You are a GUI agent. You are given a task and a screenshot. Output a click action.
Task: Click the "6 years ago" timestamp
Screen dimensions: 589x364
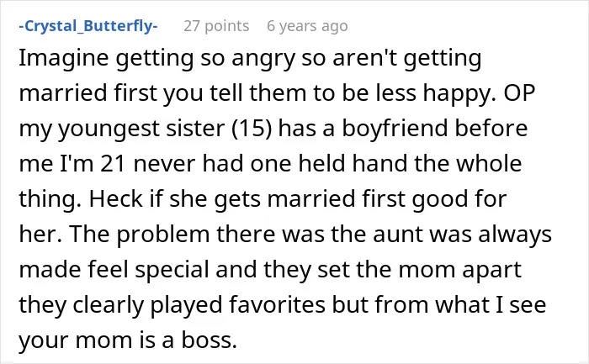[x=307, y=26]
